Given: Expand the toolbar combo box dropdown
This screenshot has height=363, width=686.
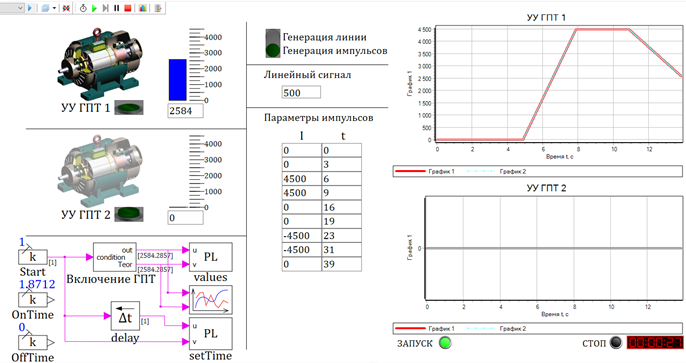Looking at the screenshot, I should point(20,8).
